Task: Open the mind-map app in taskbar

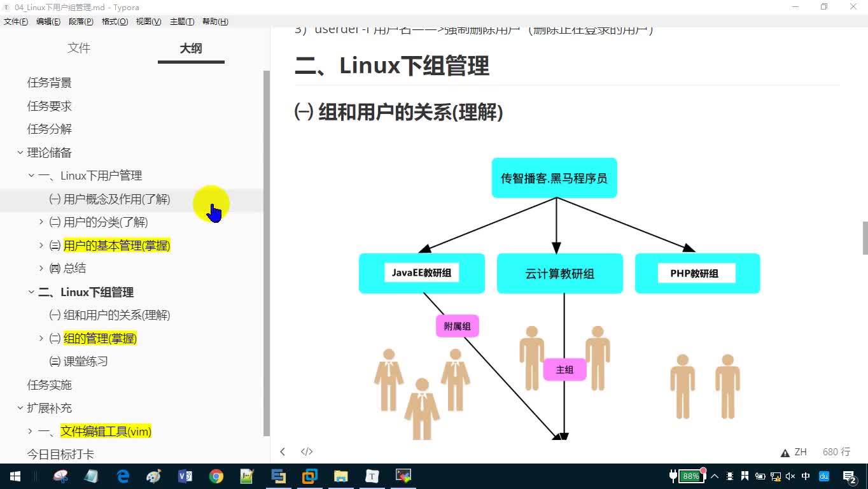Action: click(x=60, y=476)
